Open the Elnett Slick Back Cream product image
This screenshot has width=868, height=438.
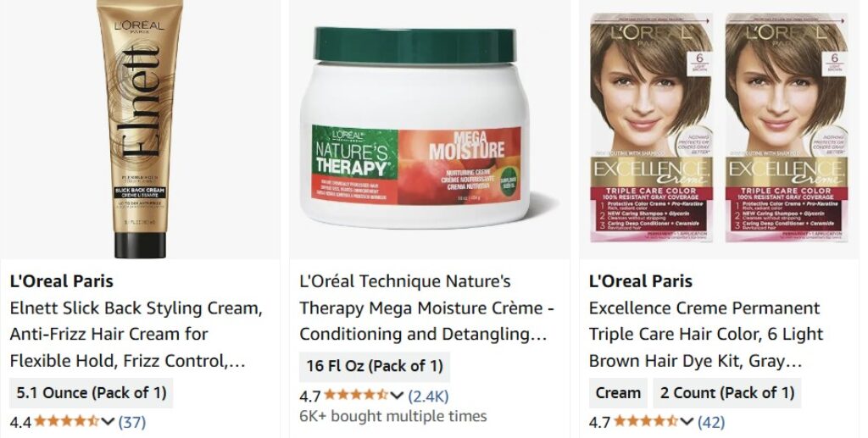point(140,129)
